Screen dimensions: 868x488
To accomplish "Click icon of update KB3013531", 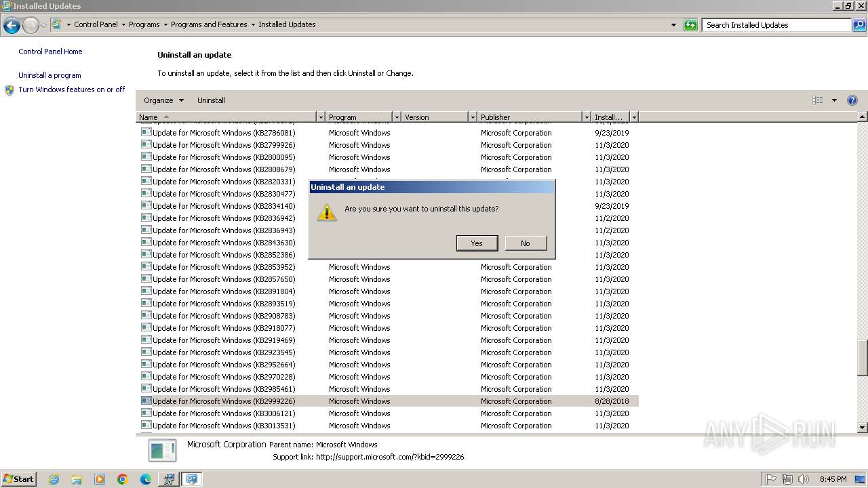I will coord(146,425).
